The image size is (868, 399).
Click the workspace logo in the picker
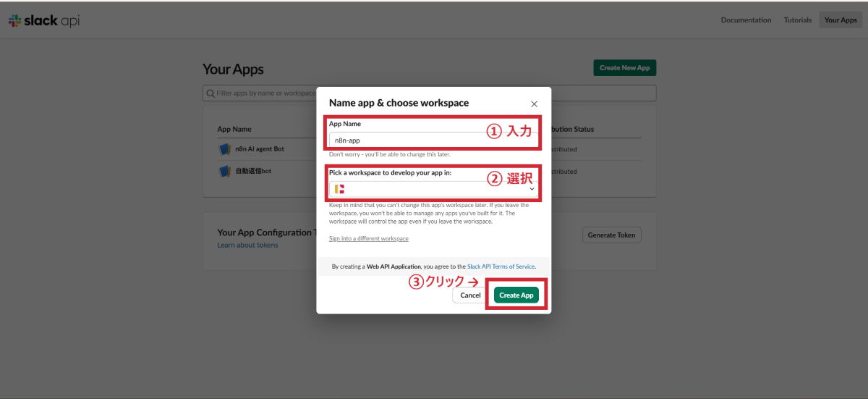[x=339, y=189]
